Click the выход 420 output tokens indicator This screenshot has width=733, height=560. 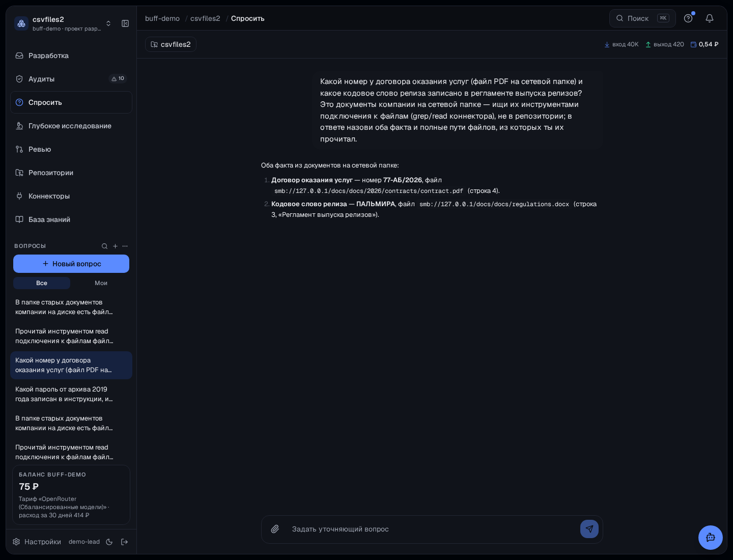pos(664,44)
